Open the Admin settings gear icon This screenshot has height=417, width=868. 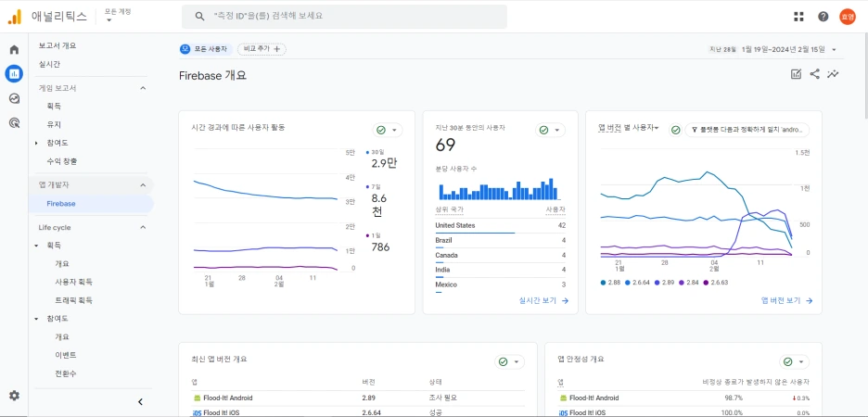pos(15,396)
